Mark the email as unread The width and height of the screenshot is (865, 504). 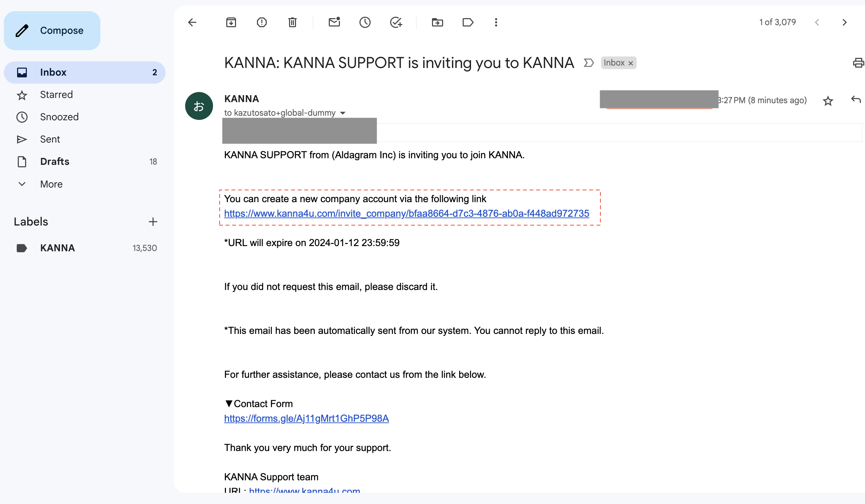point(334,22)
